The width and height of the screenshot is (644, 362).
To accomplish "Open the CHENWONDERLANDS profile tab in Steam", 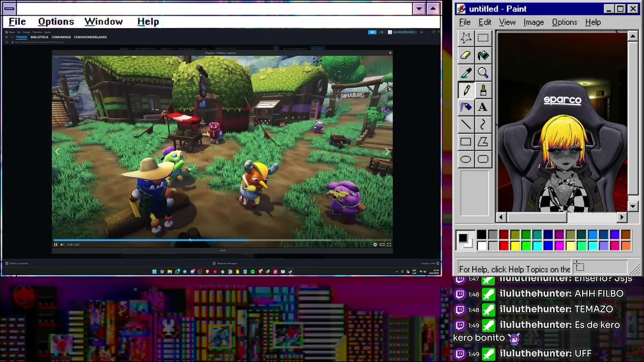I will [x=91, y=37].
